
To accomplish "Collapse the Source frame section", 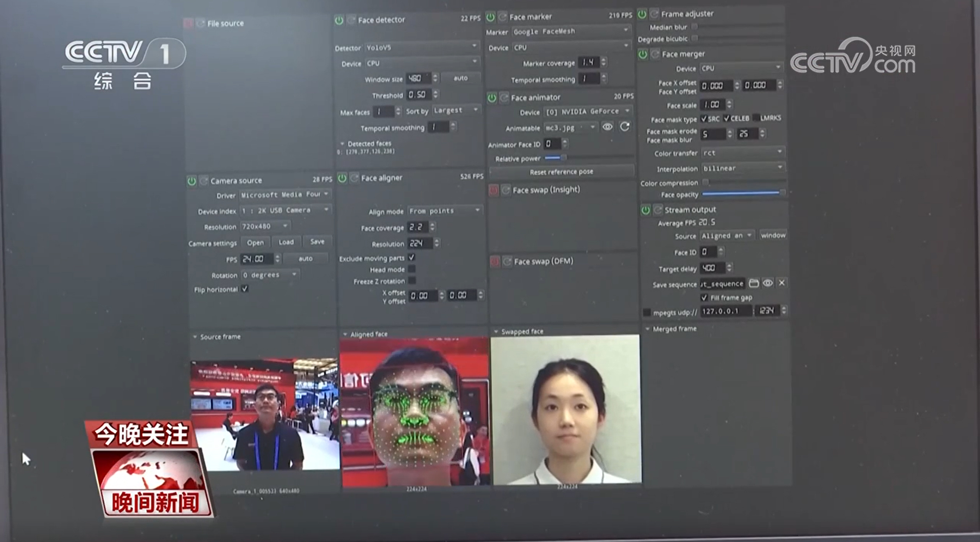I will coord(195,337).
